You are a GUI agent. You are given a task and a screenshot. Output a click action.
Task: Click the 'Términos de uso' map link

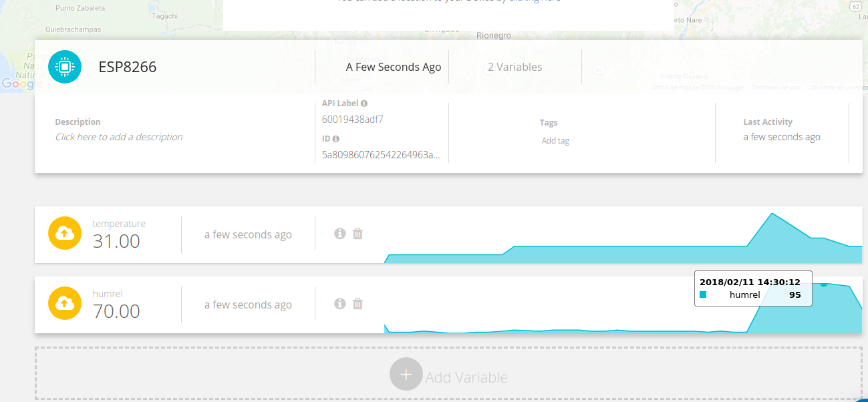pos(776,87)
